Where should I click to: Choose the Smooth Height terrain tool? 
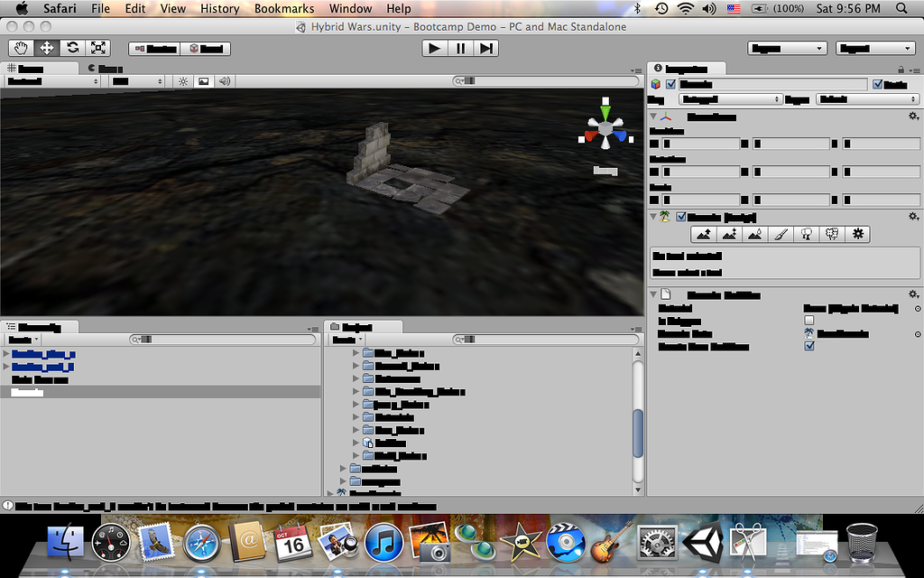coord(754,234)
